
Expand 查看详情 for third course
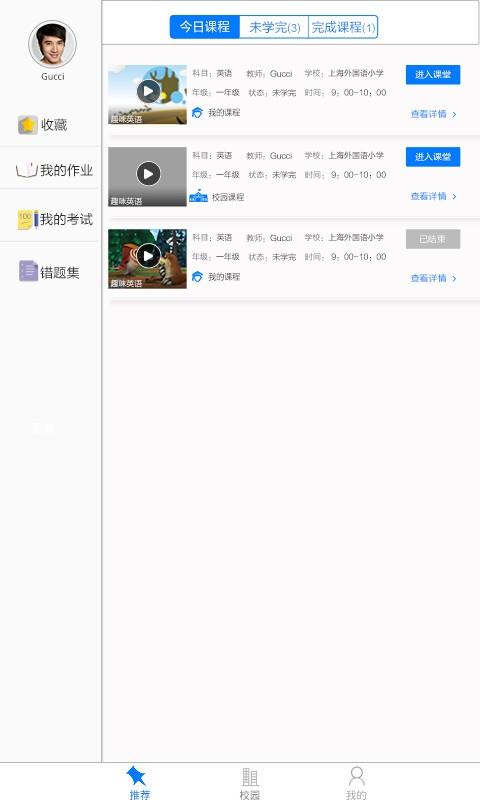coord(433,278)
